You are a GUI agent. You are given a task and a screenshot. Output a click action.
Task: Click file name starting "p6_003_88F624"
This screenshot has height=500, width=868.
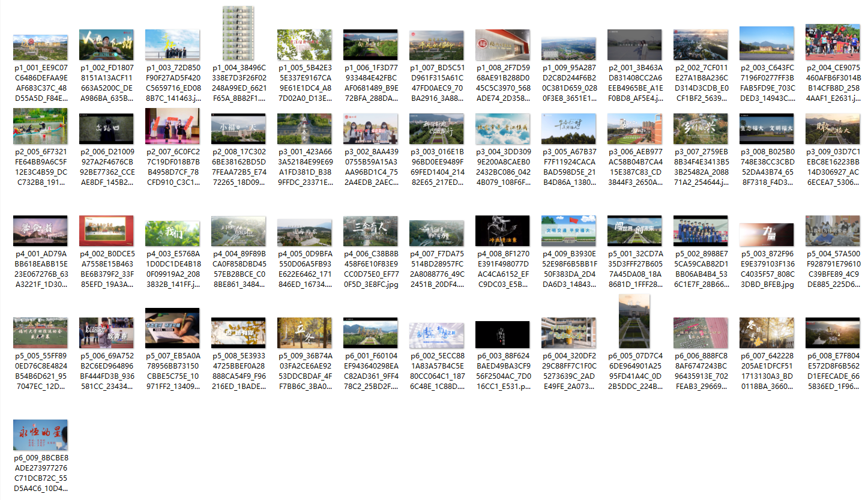point(502,372)
